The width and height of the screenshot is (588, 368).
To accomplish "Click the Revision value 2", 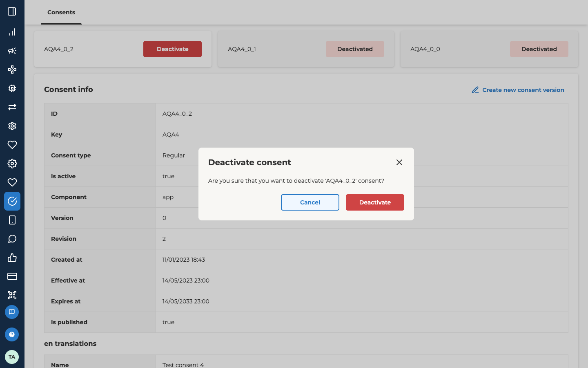I will 164,239.
